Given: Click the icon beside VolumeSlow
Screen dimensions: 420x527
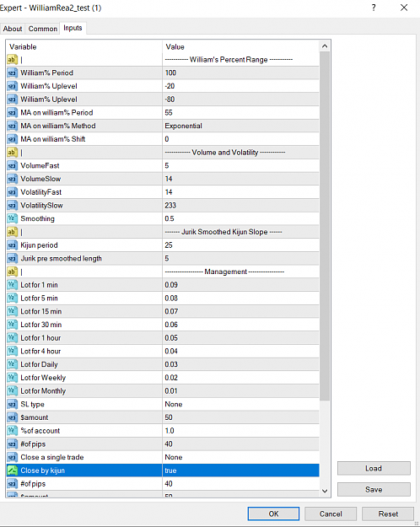Looking at the screenshot, I should click(x=12, y=179).
